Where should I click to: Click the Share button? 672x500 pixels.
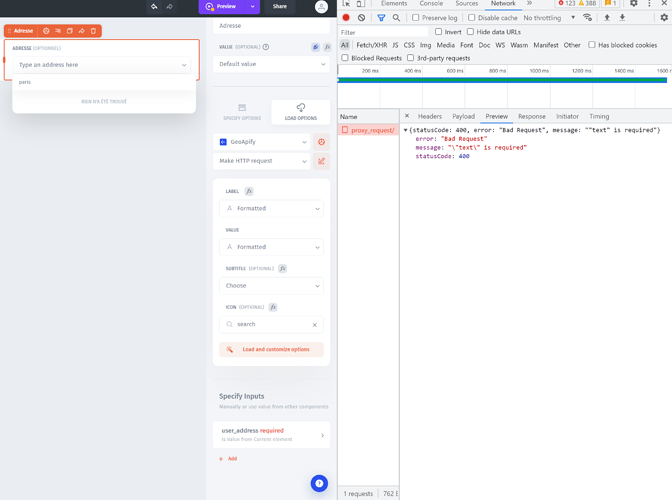tap(279, 6)
